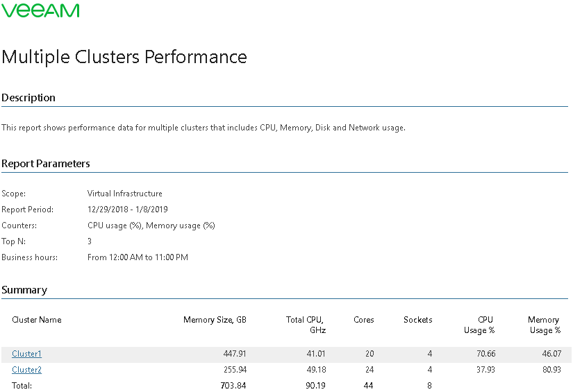573x392 pixels.
Task: Click the Cores column header
Action: [x=364, y=320]
